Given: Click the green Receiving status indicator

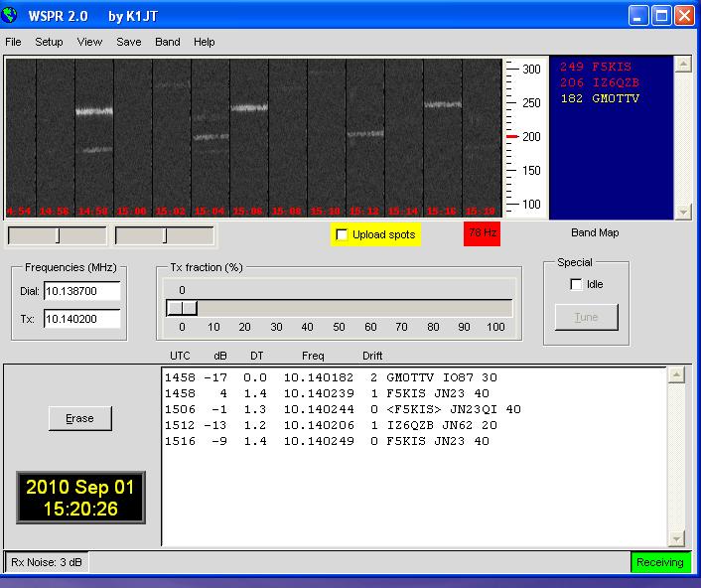Looking at the screenshot, I should pos(660,562).
